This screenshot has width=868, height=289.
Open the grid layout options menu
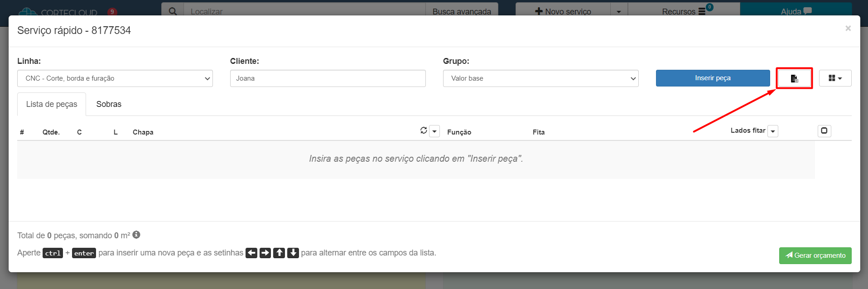point(835,78)
